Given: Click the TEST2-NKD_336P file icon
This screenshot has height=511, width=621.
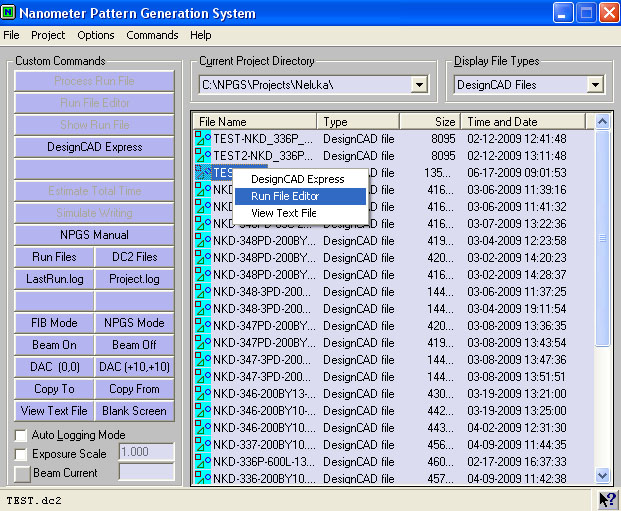Looking at the screenshot, I should pyautogui.click(x=202, y=156).
